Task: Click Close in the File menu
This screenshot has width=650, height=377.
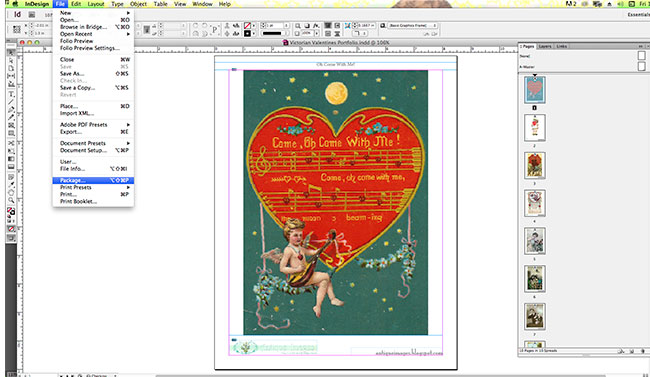Action: pos(93,60)
